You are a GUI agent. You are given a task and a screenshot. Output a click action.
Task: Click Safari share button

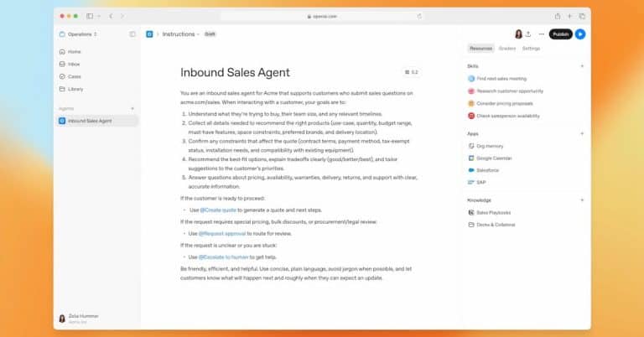(x=558, y=16)
